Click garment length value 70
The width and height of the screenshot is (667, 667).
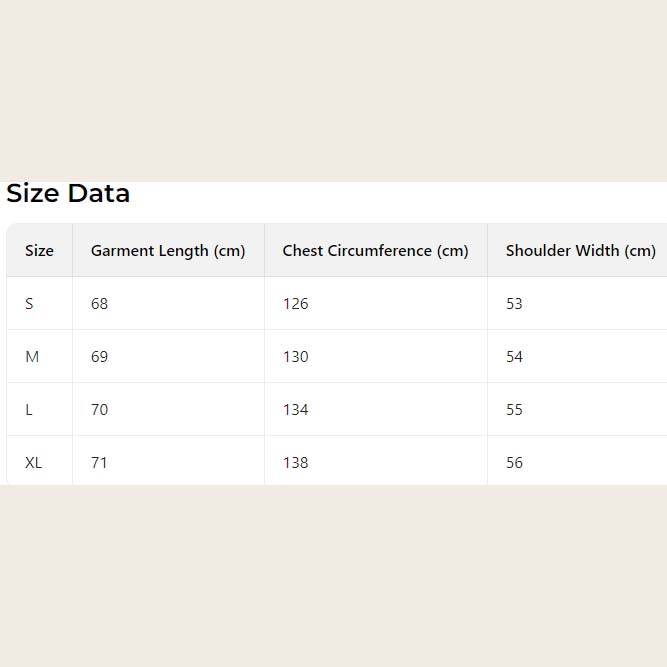99,410
